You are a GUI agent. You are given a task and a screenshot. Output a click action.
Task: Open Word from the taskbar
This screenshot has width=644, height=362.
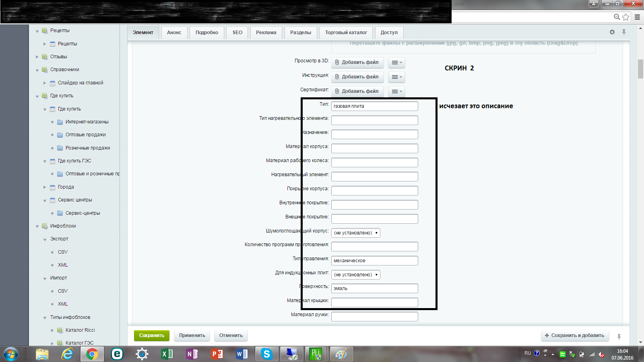pyautogui.click(x=242, y=354)
